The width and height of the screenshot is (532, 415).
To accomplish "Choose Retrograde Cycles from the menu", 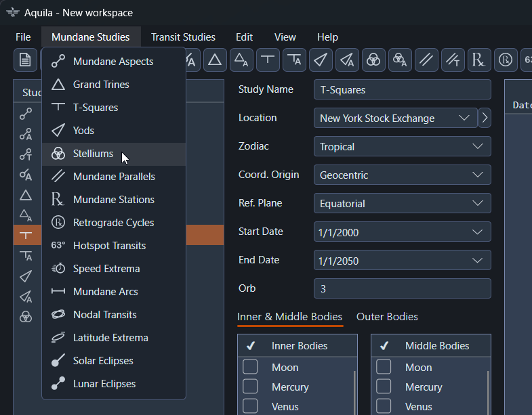I will coord(114,223).
